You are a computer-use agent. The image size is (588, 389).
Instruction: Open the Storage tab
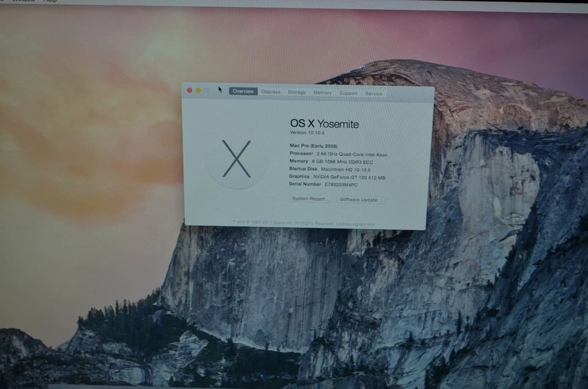click(x=296, y=93)
